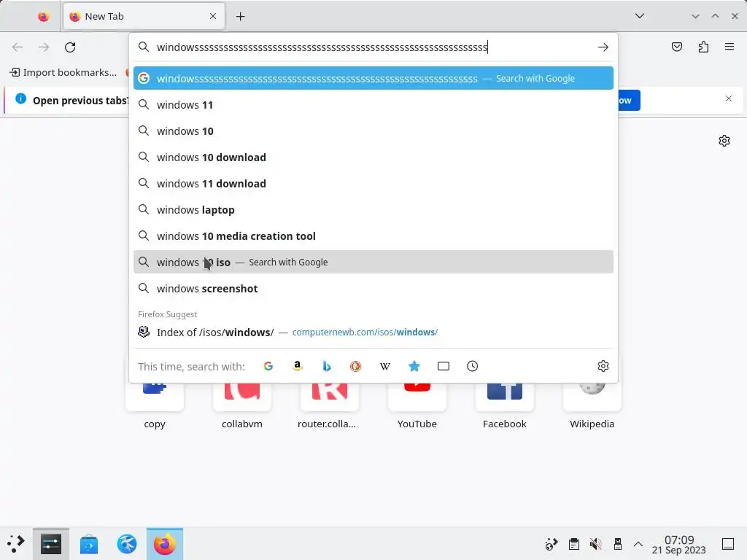Search this time with DuckDuckGo icon
The width and height of the screenshot is (747, 560).
pyautogui.click(x=355, y=366)
